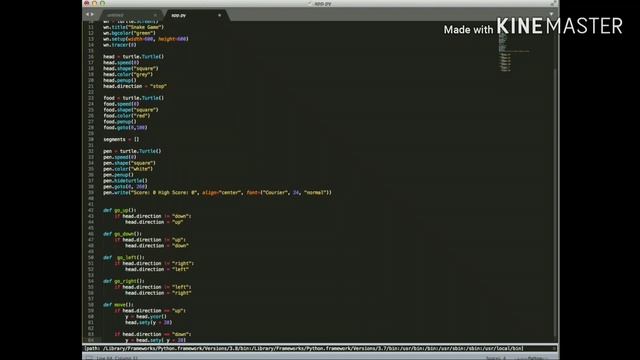
Task: Toggle side bar icon in status bar
Action: pos(89,358)
